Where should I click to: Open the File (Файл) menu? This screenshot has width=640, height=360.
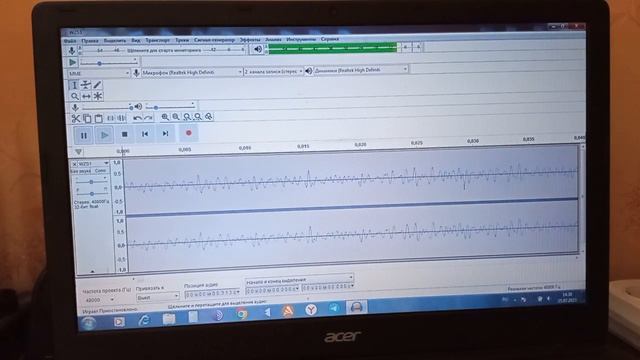point(70,41)
